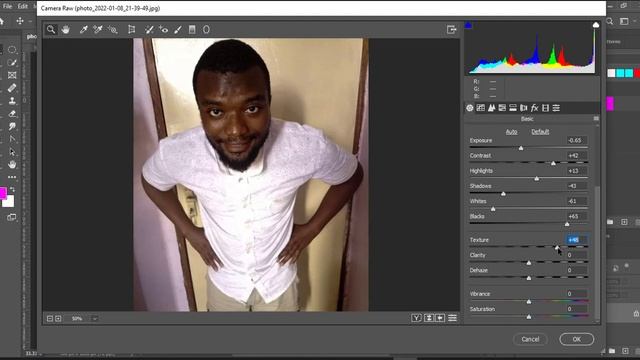Open the Detail panel icon

tap(491, 108)
